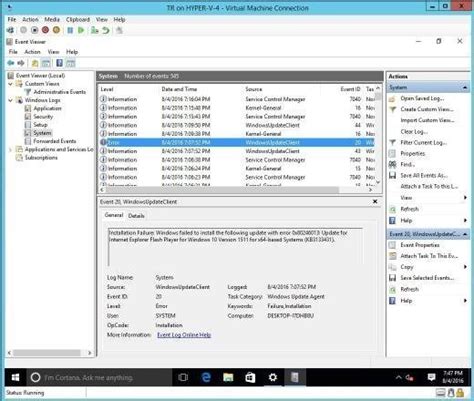Click the Enhanced Session icon in VM toolbar
This screenshot has width=474, height=401.
tap(119, 30)
